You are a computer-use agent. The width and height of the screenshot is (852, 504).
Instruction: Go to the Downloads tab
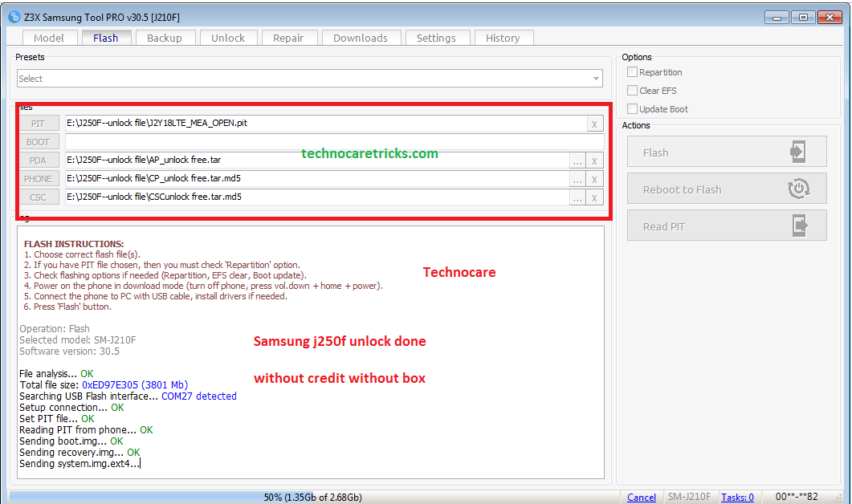pos(361,38)
